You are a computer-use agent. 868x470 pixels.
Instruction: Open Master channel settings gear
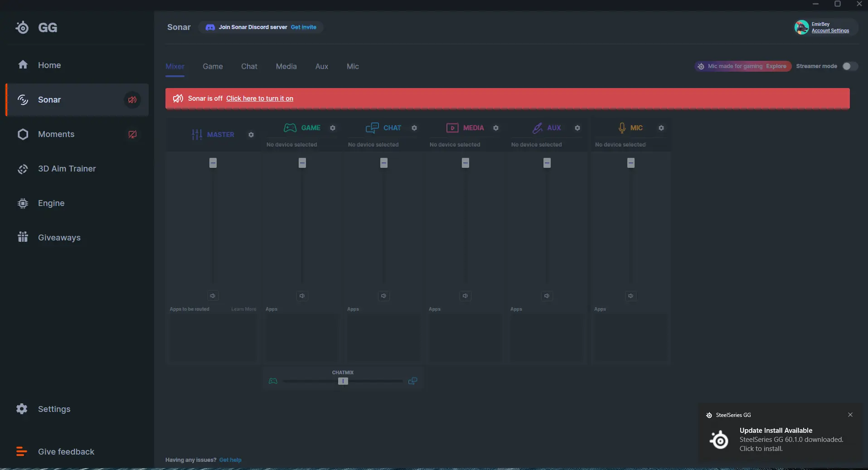point(251,135)
